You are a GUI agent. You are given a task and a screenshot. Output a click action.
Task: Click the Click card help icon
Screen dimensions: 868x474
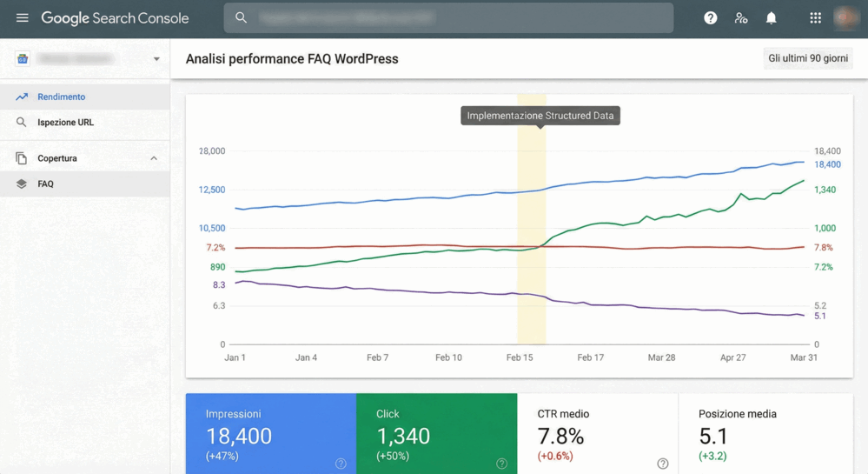click(501, 464)
